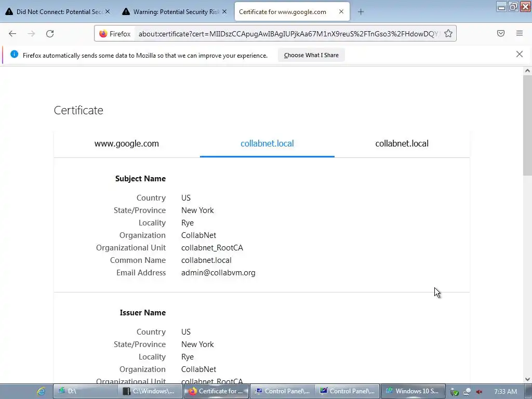Select 'Certificate for www.google.com' browser tab
Viewport: 532px width, 399px height.
click(x=292, y=12)
